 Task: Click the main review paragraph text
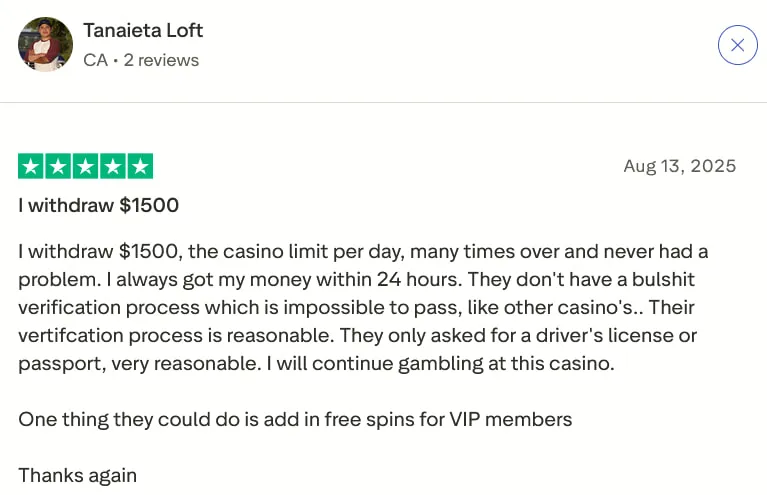(x=363, y=307)
